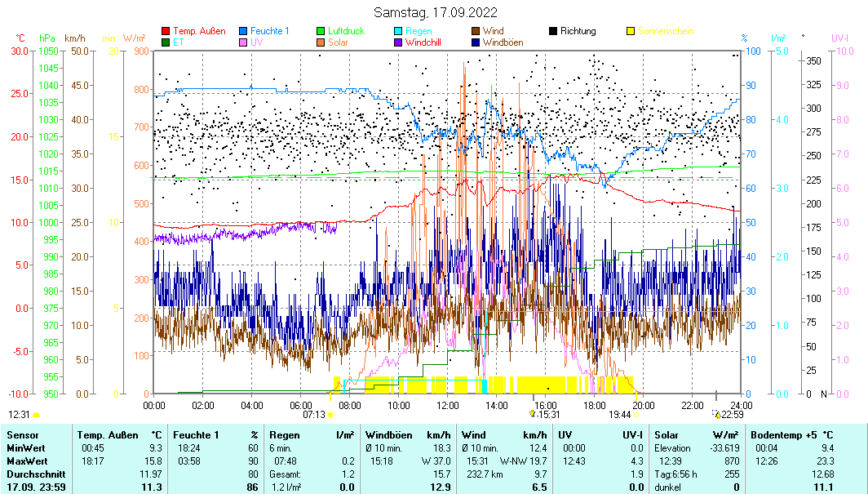
Task: Click the chart title Samstag, 17.09.2022
Action: [x=435, y=12]
